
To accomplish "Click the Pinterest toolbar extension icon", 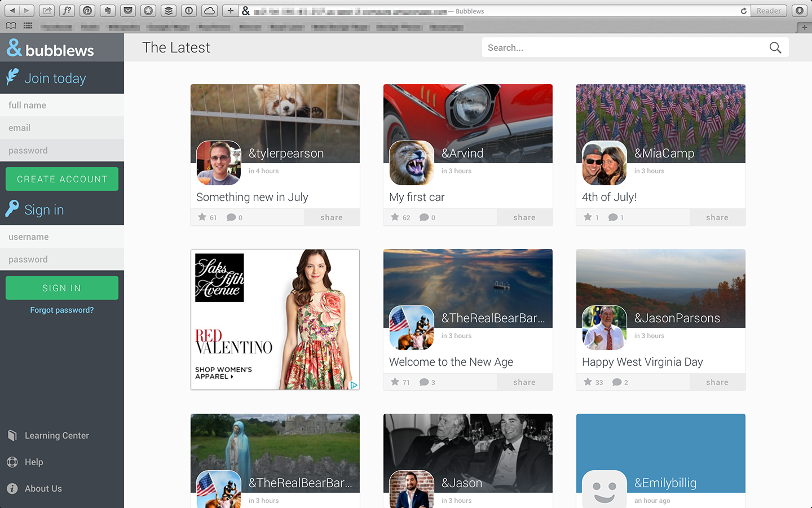I will (x=87, y=11).
